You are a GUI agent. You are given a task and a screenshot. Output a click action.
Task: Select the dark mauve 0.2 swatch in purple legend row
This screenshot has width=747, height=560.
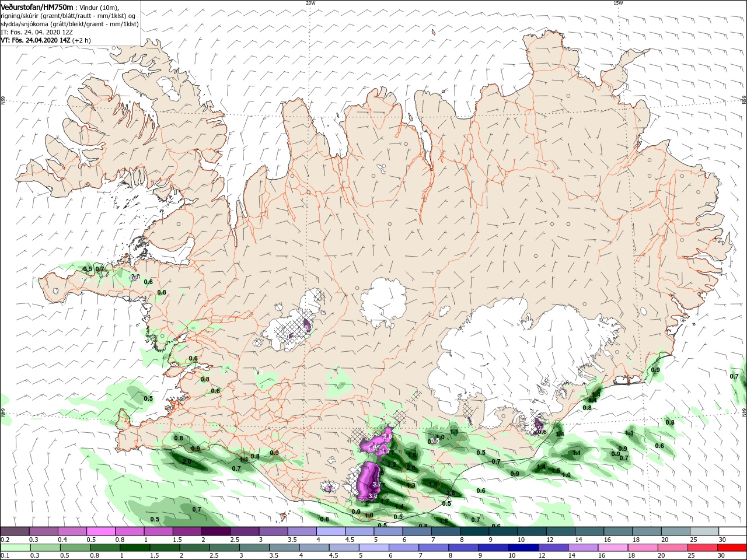click(x=15, y=531)
